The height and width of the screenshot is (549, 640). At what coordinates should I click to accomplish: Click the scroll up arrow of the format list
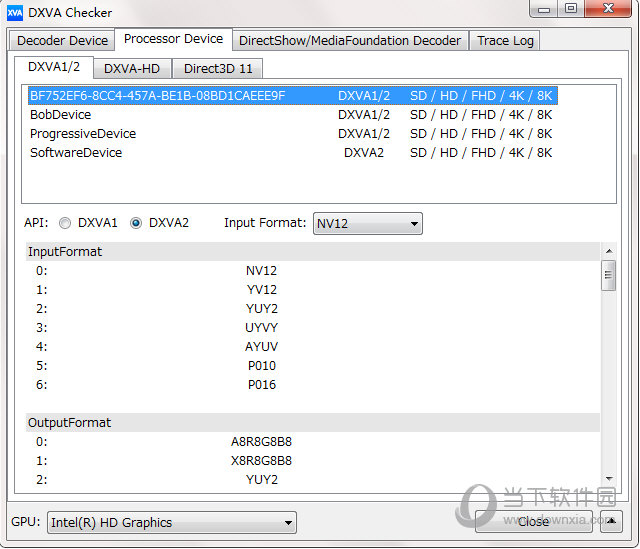click(x=609, y=251)
